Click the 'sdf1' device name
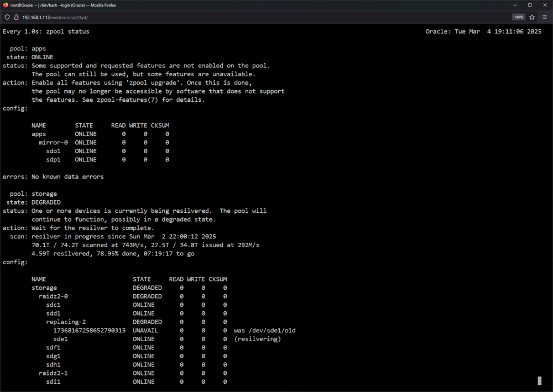Screen dimensions: 553x392 click(53, 348)
